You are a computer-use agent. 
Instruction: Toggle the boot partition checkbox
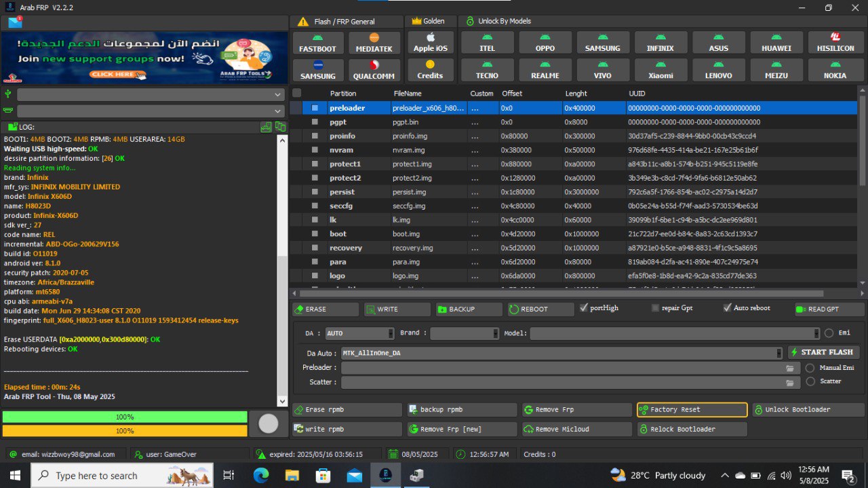pyautogui.click(x=315, y=233)
